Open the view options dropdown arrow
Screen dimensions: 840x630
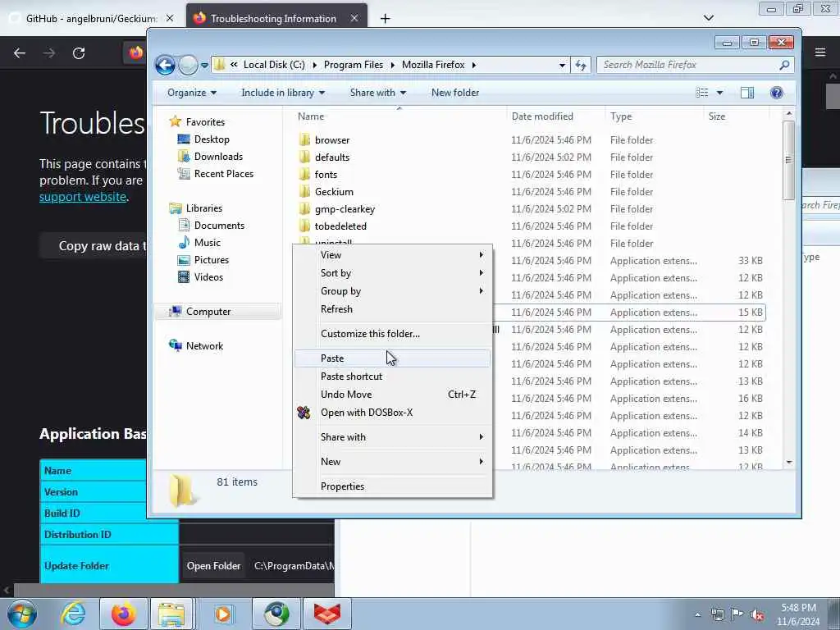pyautogui.click(x=719, y=93)
